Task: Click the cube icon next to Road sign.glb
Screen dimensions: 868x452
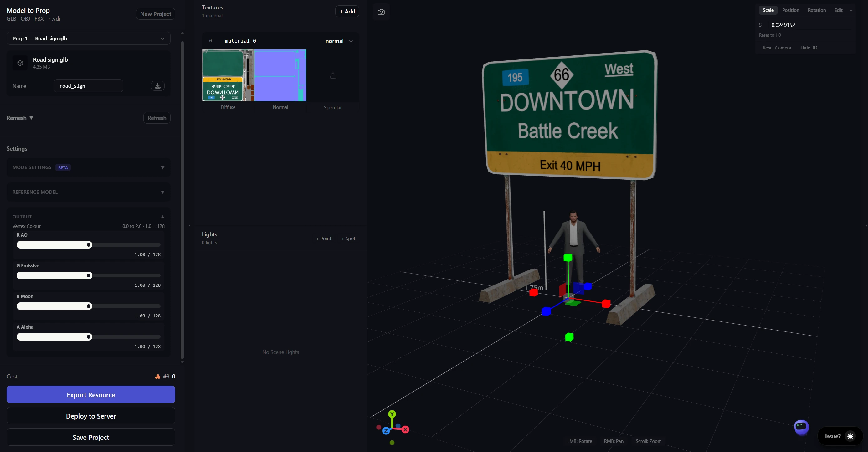Action: (x=20, y=63)
